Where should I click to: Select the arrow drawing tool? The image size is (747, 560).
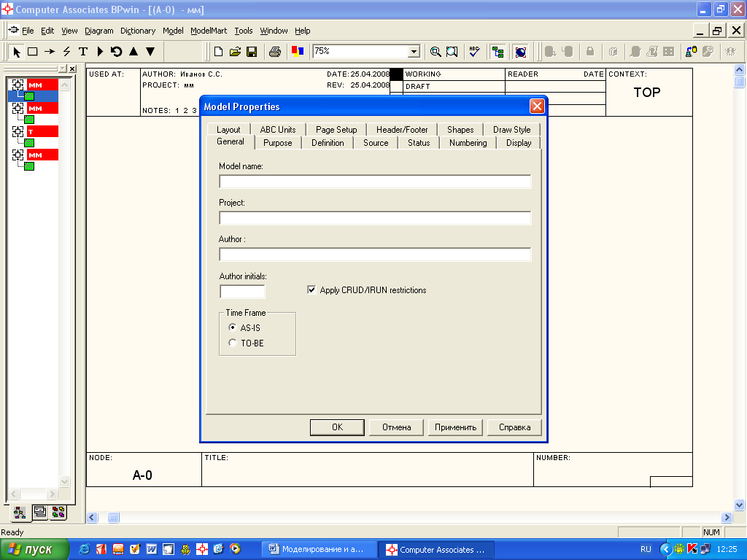click(x=50, y=52)
